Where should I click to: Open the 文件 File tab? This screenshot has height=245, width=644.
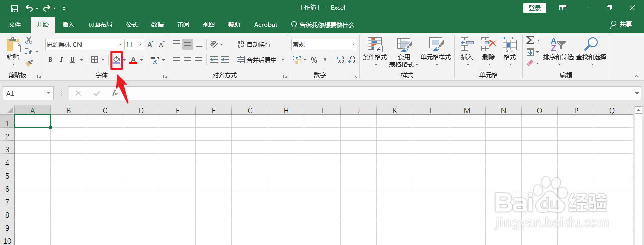pos(15,24)
